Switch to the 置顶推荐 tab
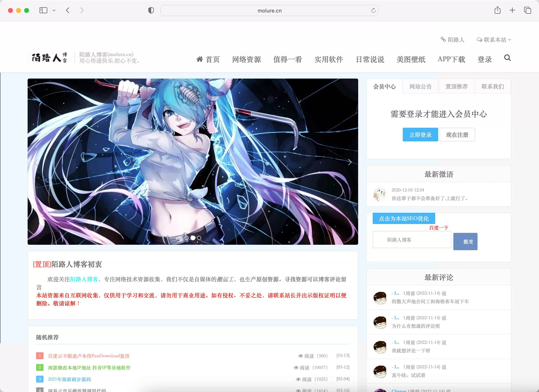Image resolution: width=539 pixels, height=392 pixels. pyautogui.click(x=457, y=86)
